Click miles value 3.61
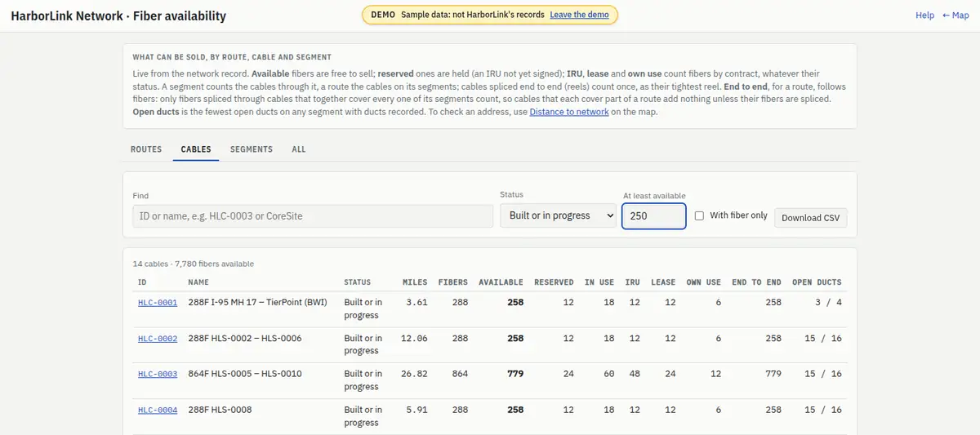980x435 pixels. 417,302
